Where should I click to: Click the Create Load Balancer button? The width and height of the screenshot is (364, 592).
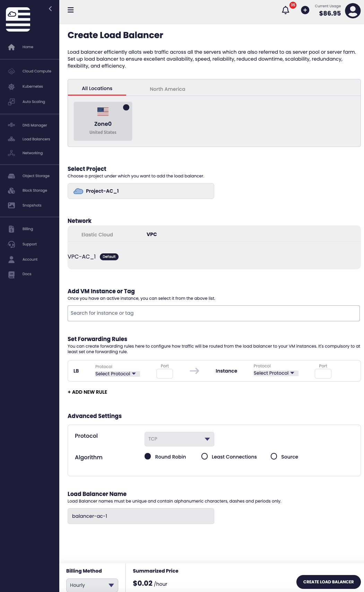pyautogui.click(x=328, y=582)
